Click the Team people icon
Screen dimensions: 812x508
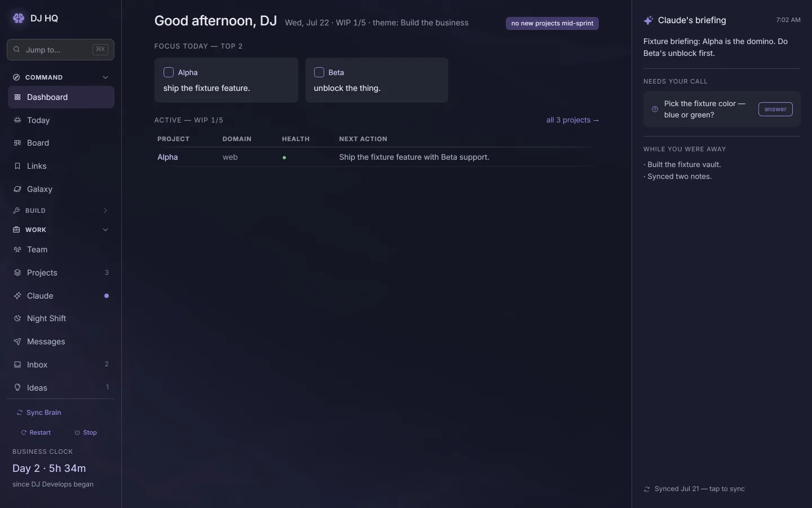(17, 249)
